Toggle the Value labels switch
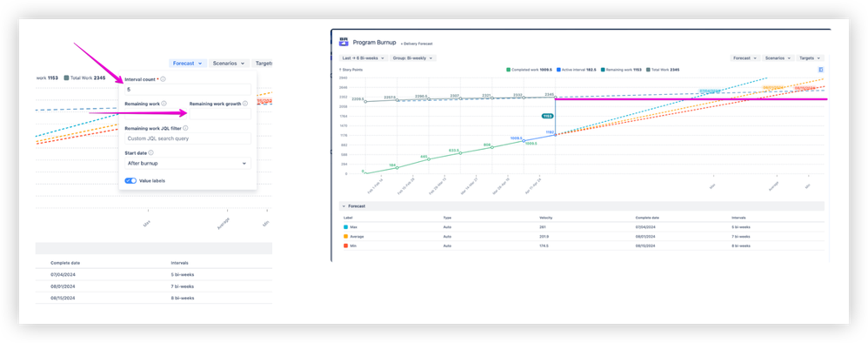This screenshot has height=343, width=868. (x=130, y=181)
